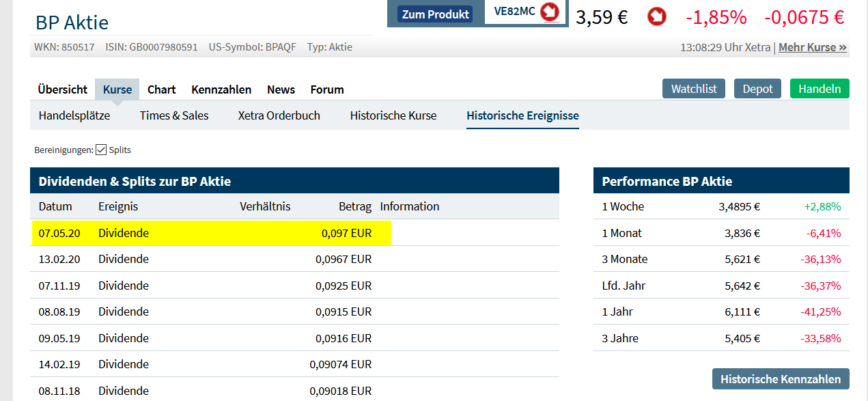Image resolution: width=868 pixels, height=401 pixels.
Task: Click the WKN 850517 text
Action: click(64, 47)
